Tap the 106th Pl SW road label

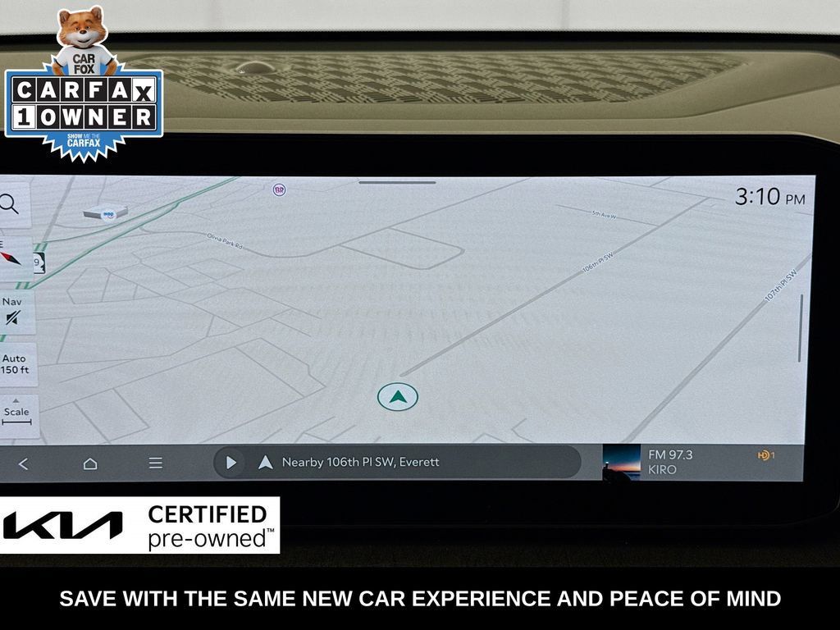click(597, 262)
